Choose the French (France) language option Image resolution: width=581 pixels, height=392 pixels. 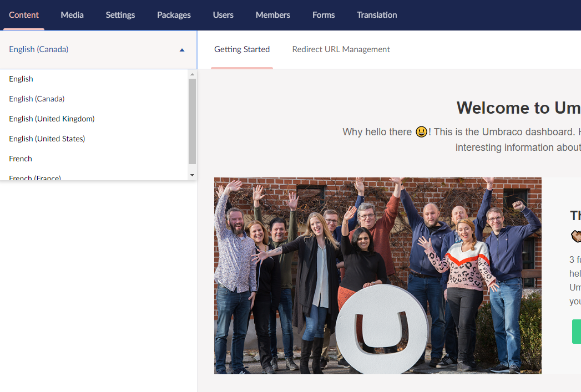point(94,176)
